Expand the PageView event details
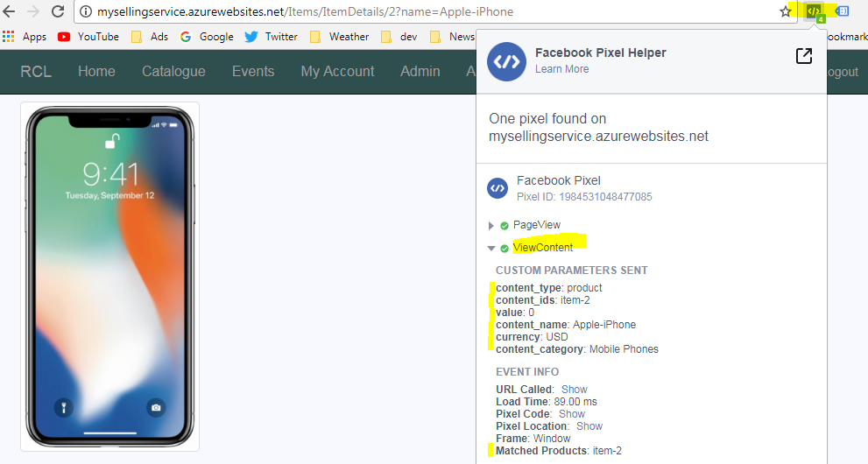The height and width of the screenshot is (464, 868). tap(491, 226)
